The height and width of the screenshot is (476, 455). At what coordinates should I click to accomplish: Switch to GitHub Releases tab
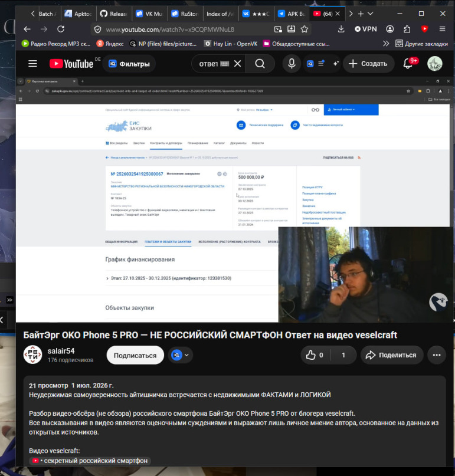click(113, 14)
